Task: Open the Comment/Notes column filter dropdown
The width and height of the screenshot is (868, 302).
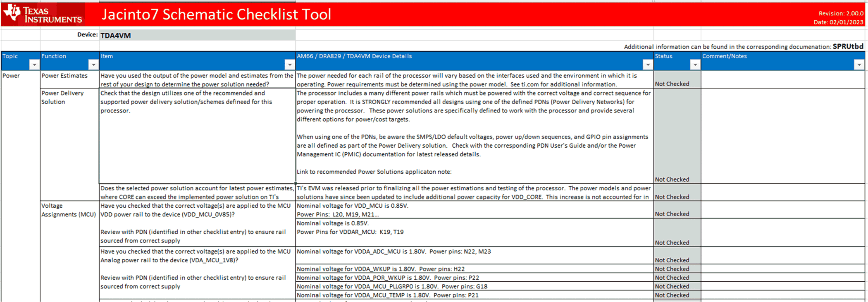Action: [x=859, y=65]
